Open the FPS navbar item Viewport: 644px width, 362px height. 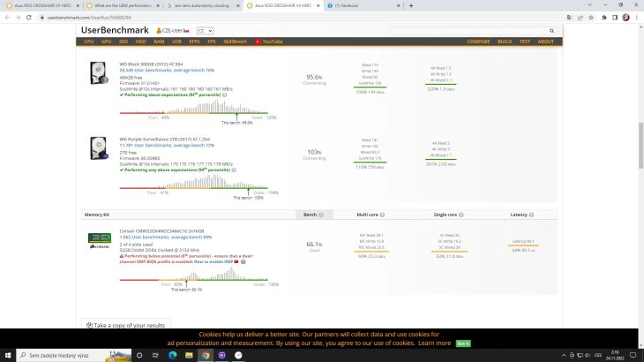click(212, 41)
